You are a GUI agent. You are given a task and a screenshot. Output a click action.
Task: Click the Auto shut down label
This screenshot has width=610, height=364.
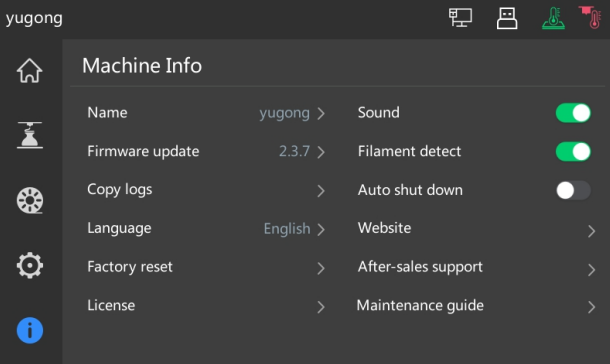point(410,190)
